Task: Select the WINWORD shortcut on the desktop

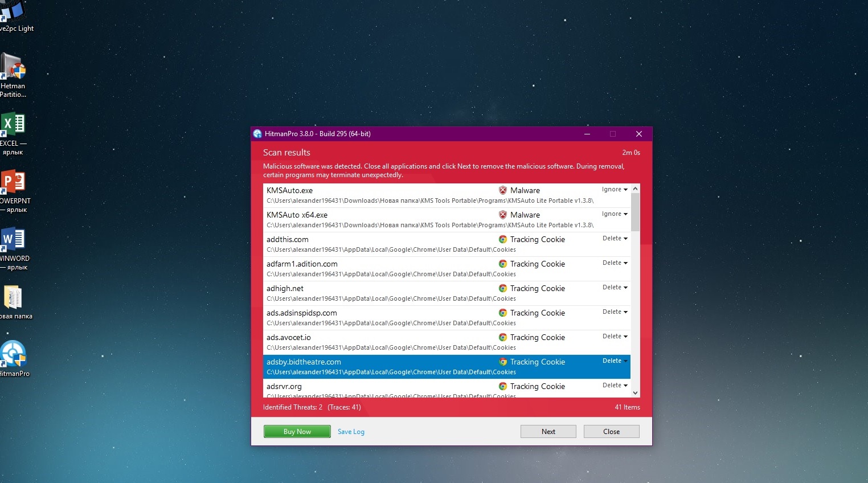Action: point(14,249)
